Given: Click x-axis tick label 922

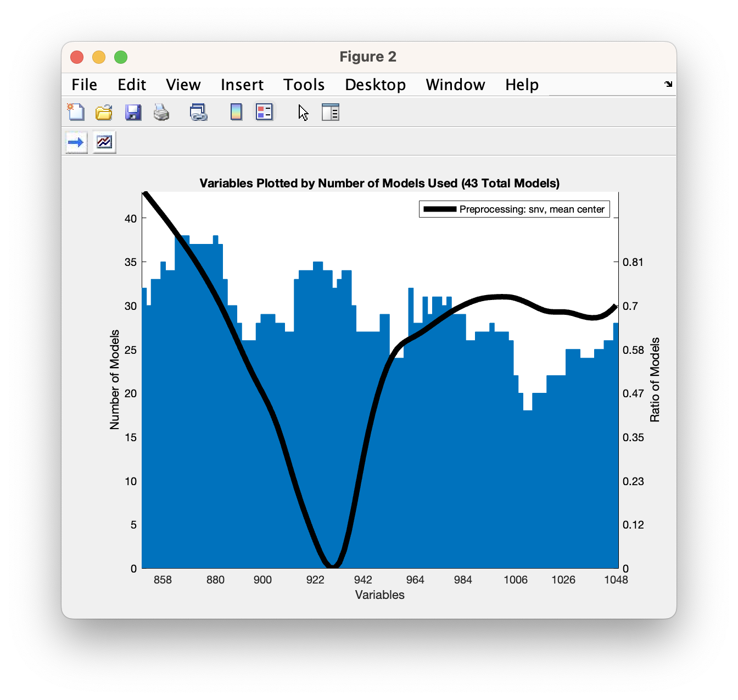Looking at the screenshot, I should (315, 580).
